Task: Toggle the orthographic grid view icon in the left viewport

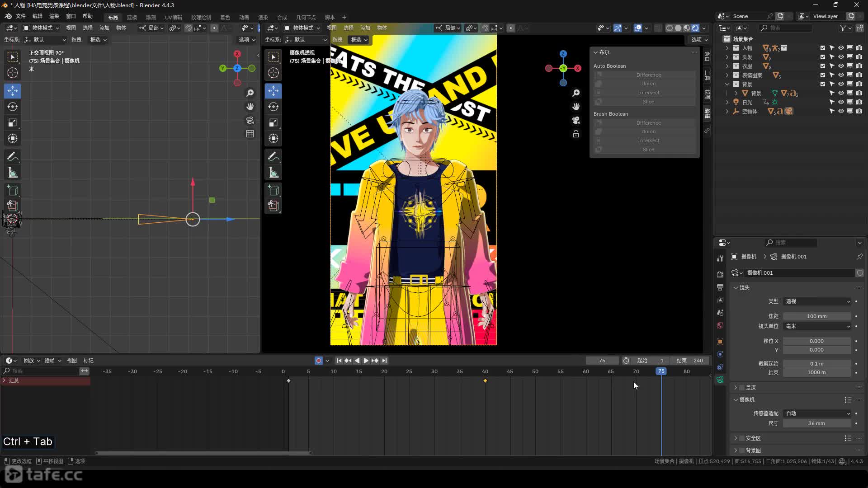Action: click(250, 134)
